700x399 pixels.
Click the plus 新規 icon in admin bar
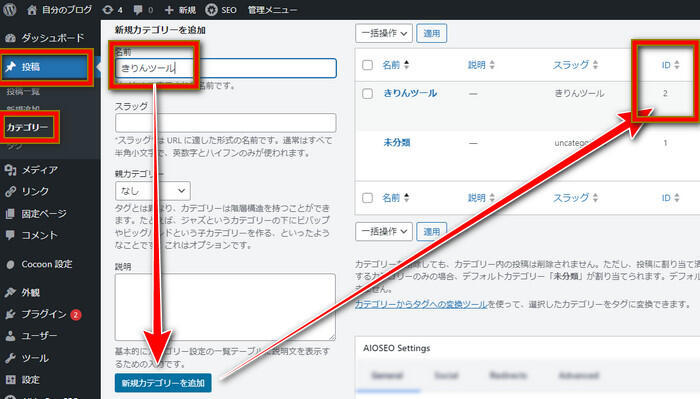click(169, 10)
